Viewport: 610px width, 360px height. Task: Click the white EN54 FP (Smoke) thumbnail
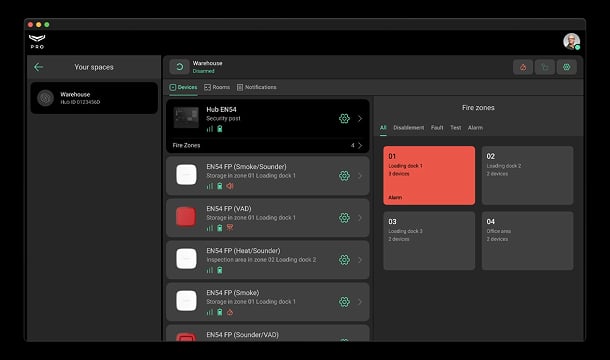tap(186, 301)
